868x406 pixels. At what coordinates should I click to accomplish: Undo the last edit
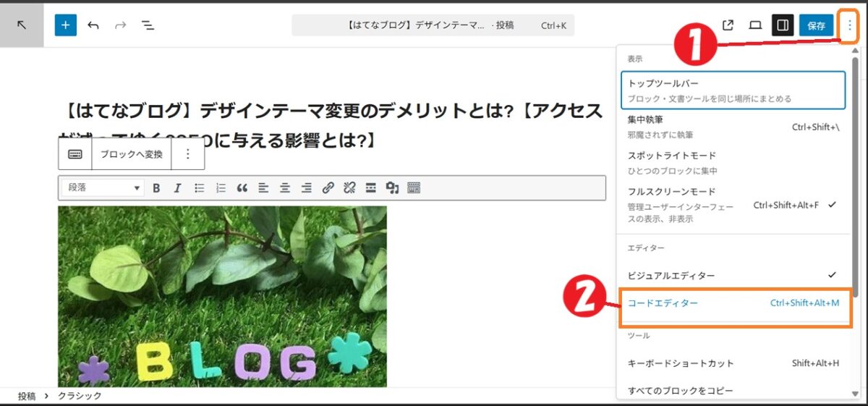point(93,25)
